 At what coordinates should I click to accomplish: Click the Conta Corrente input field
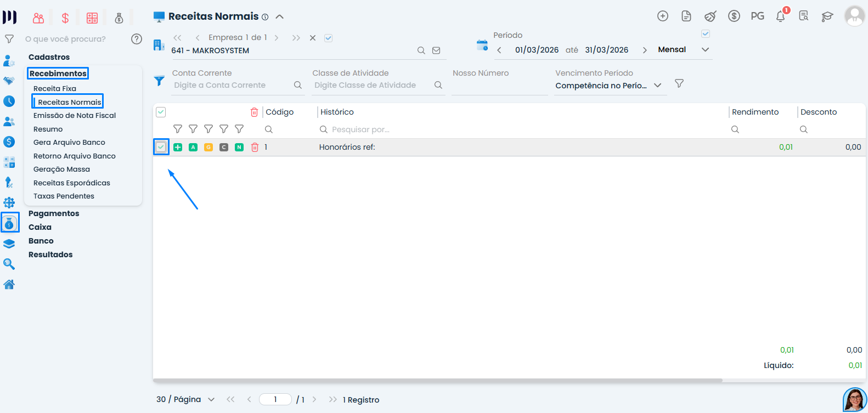tap(233, 85)
